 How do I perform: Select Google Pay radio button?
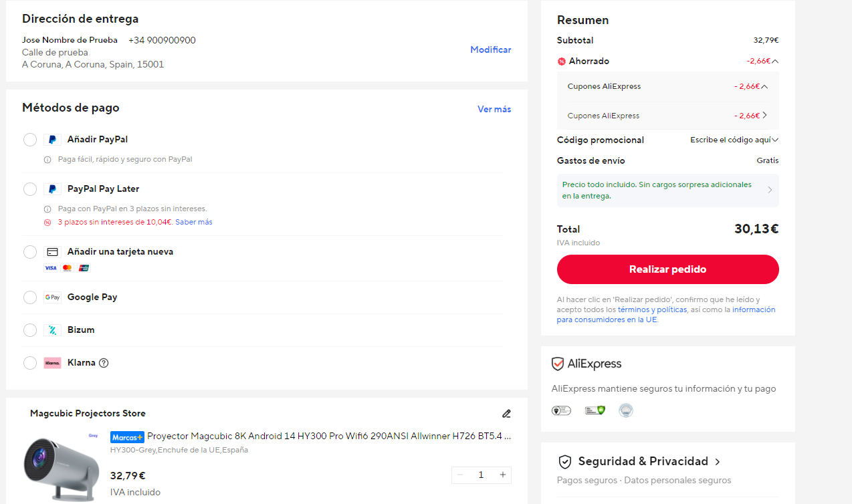pos(30,297)
